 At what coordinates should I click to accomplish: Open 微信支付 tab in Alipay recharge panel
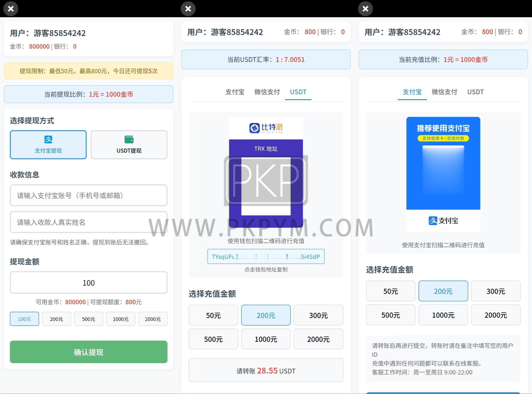444,92
